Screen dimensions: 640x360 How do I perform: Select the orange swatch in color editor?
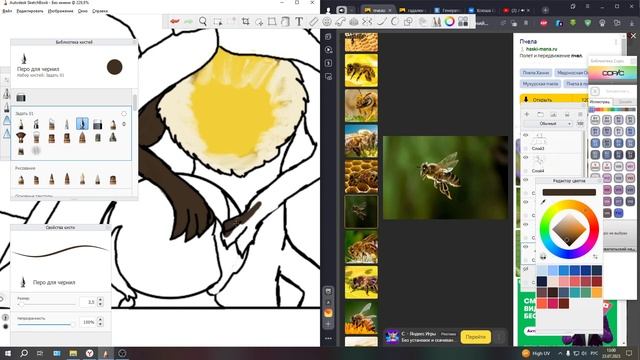pos(596,292)
